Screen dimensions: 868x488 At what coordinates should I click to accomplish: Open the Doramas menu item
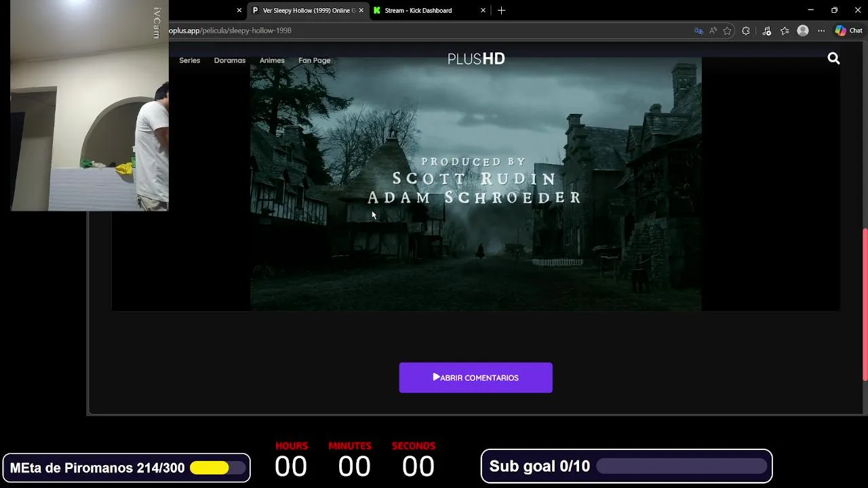tap(230, 60)
